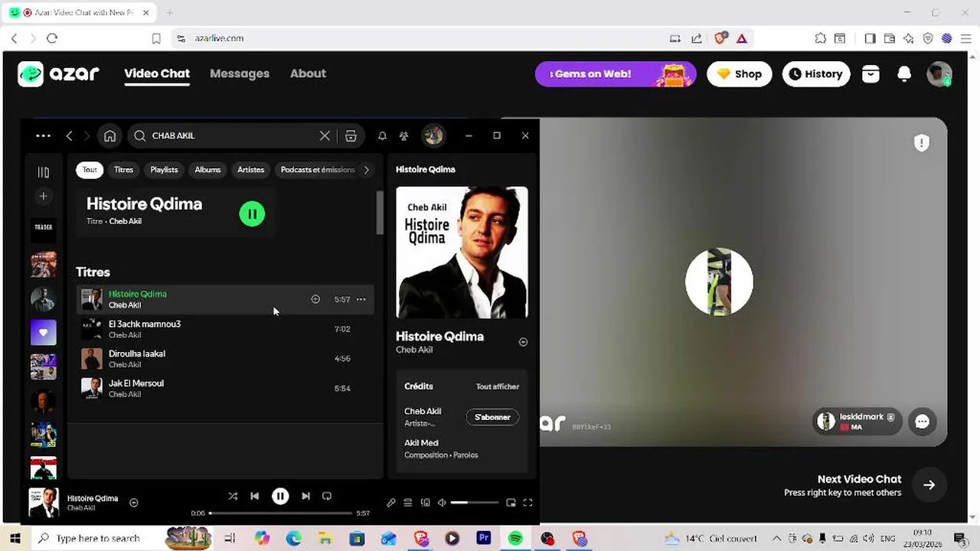The height and width of the screenshot is (551, 980).
Task: Open Spotify Home button
Action: click(x=109, y=135)
